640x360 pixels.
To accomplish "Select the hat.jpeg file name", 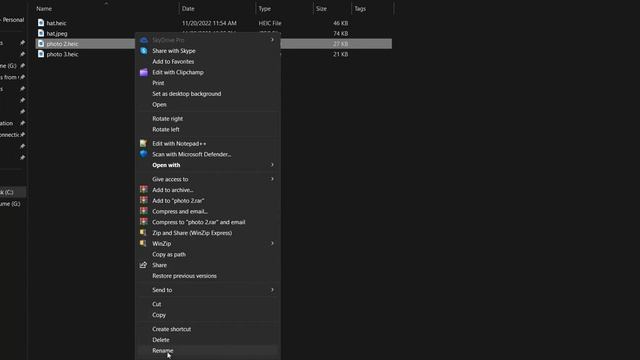I will 57,33.
